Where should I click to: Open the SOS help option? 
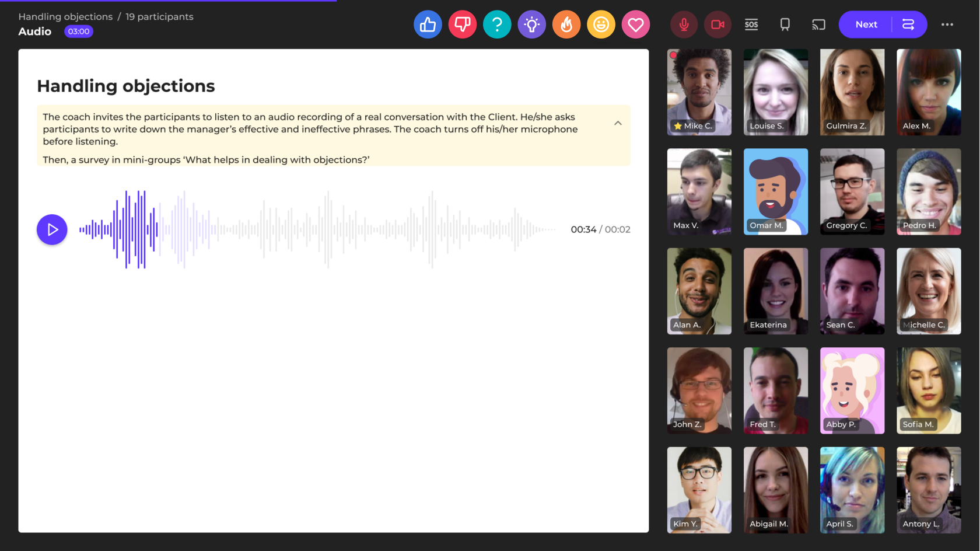[x=751, y=25]
